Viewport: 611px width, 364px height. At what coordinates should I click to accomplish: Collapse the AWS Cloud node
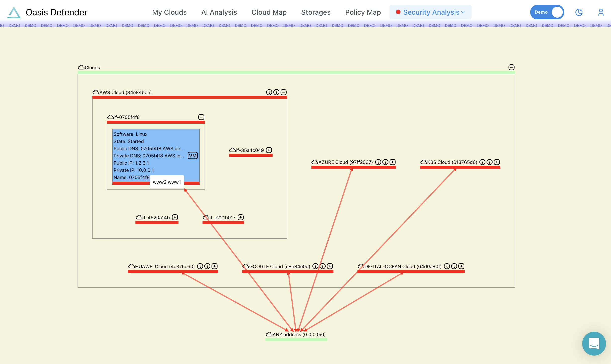[284, 92]
